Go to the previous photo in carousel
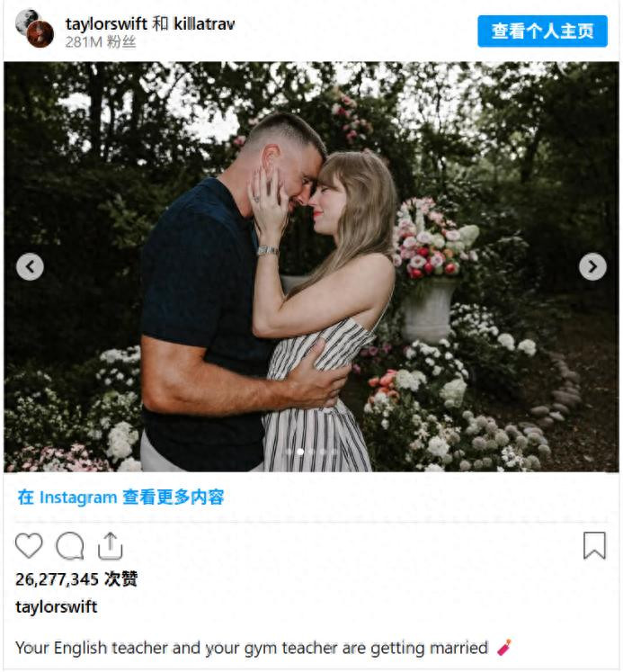The image size is (623, 672). (30, 266)
